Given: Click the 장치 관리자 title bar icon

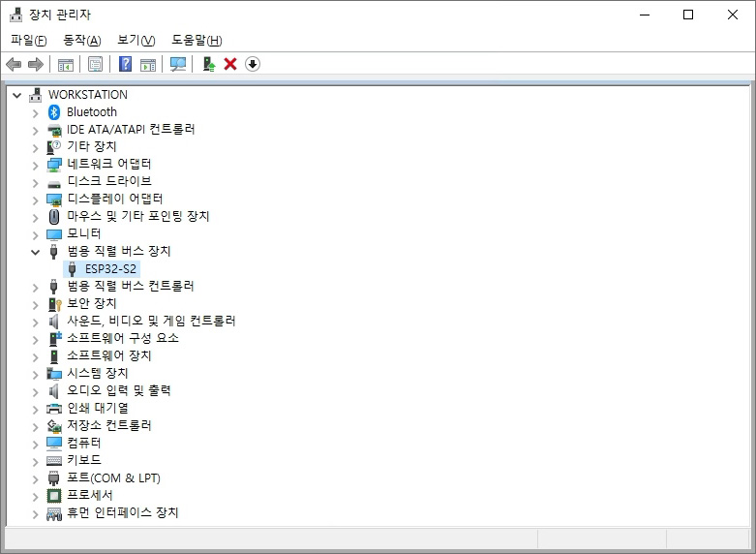Looking at the screenshot, I should (x=15, y=15).
